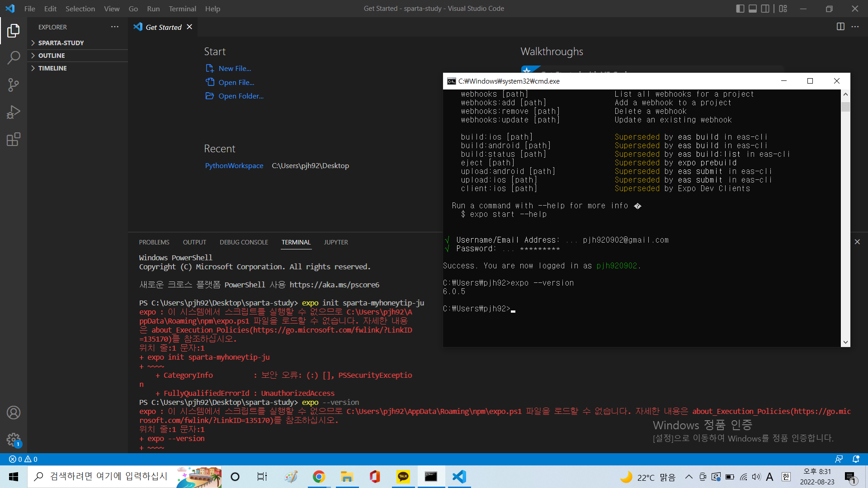This screenshot has height=488, width=868.
Task: Open the Windows Start menu
Action: pyautogui.click(x=14, y=477)
